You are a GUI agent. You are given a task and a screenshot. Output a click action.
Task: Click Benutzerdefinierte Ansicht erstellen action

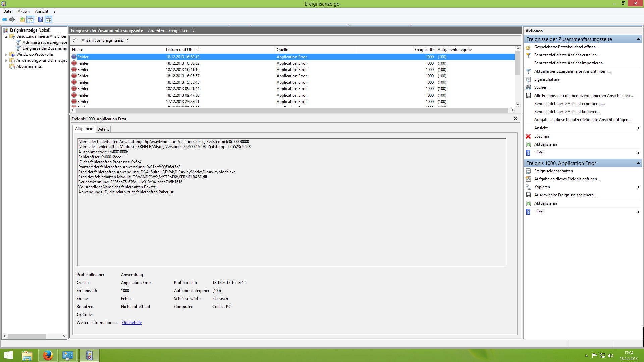point(567,55)
